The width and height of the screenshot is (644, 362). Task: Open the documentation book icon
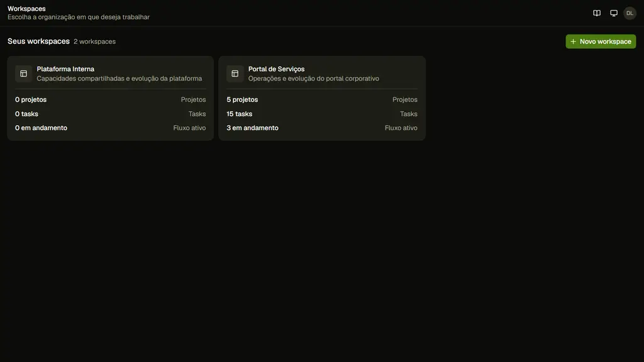(x=597, y=13)
